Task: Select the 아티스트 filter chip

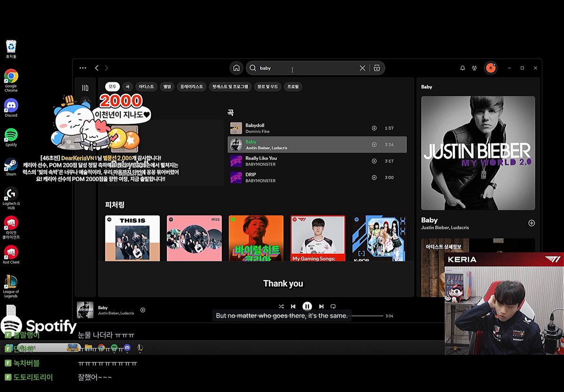Action: pyautogui.click(x=146, y=86)
